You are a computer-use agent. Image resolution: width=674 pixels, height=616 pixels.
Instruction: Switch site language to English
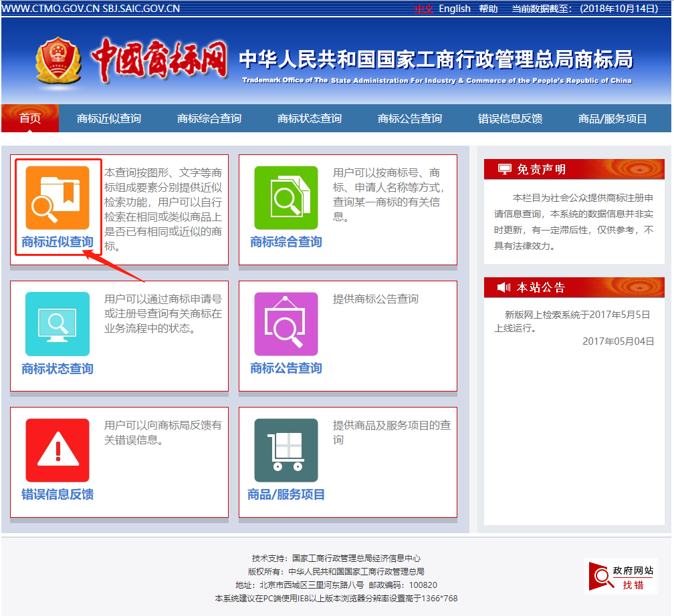(x=455, y=9)
